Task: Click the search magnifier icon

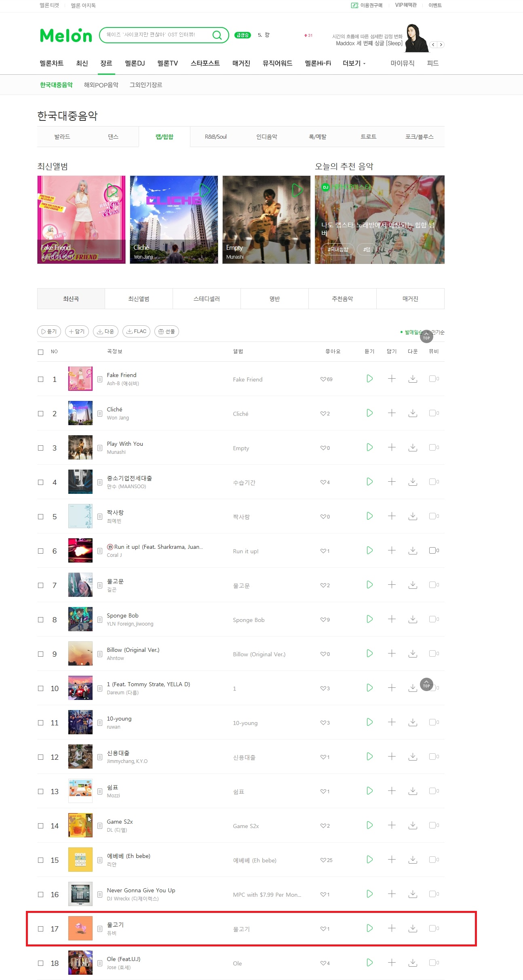Action: [217, 35]
